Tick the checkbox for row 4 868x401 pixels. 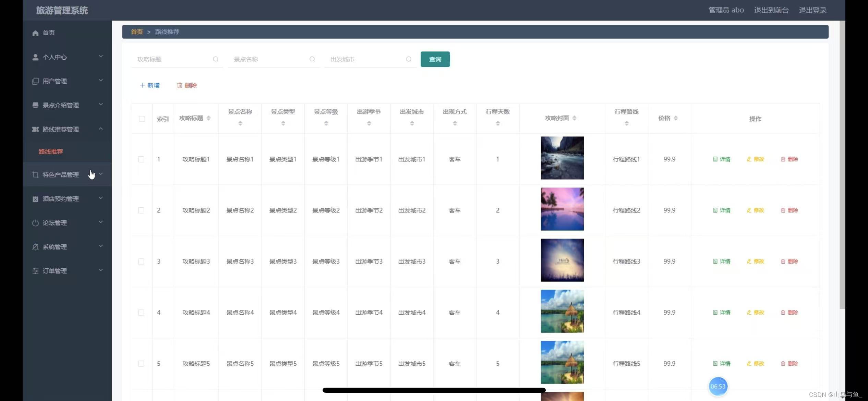coord(141,313)
